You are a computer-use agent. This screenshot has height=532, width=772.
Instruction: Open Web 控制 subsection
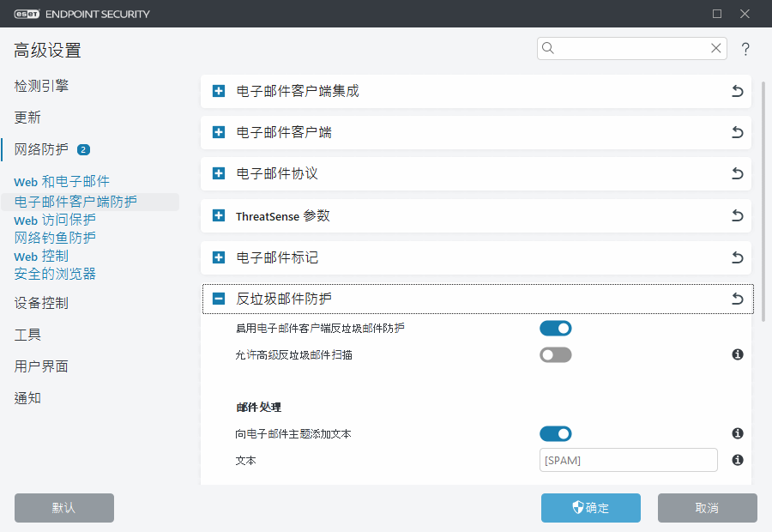click(41, 257)
